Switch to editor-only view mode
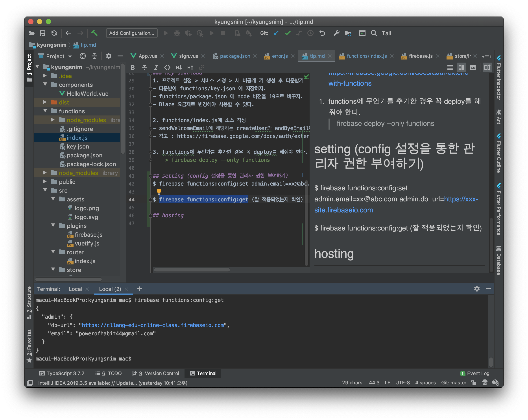 (450, 67)
